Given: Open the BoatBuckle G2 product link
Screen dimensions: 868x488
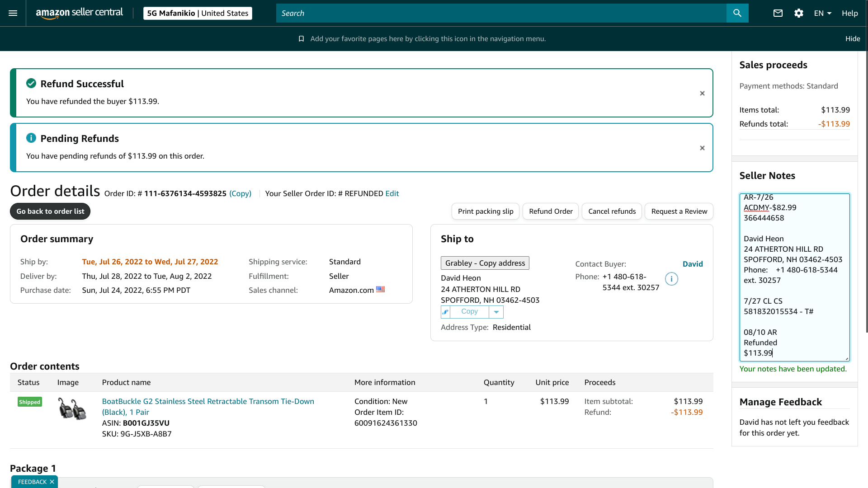Looking at the screenshot, I should pos(208,407).
